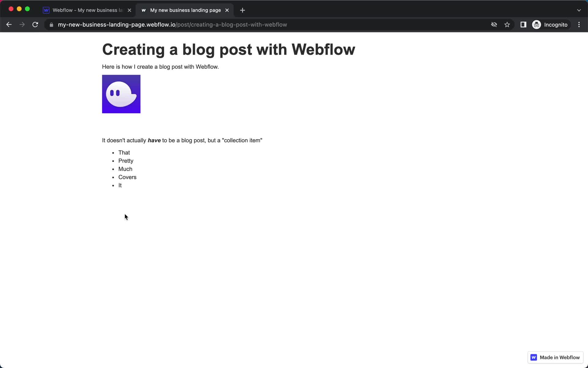Screen dimensions: 588x368
Task: Toggle the page security lock icon
Action: [x=51, y=25]
